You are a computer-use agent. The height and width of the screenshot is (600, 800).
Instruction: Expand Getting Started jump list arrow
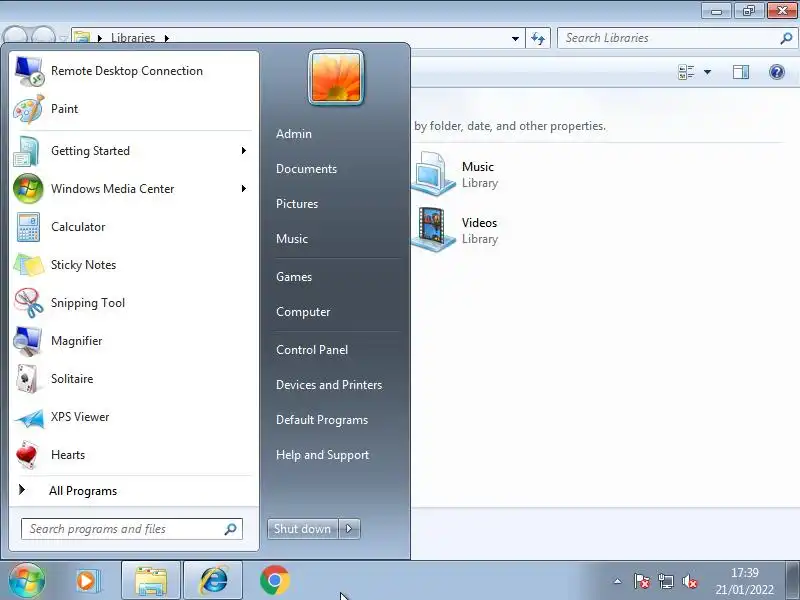244,151
